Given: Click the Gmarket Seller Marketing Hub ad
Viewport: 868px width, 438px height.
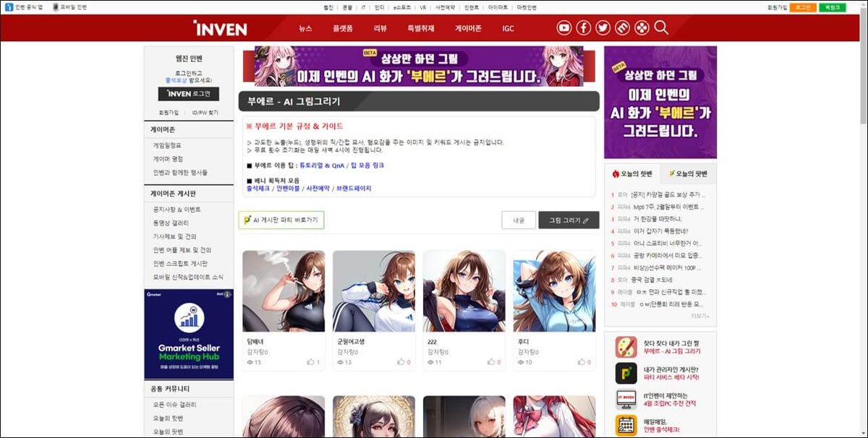Looking at the screenshot, I should (189, 335).
